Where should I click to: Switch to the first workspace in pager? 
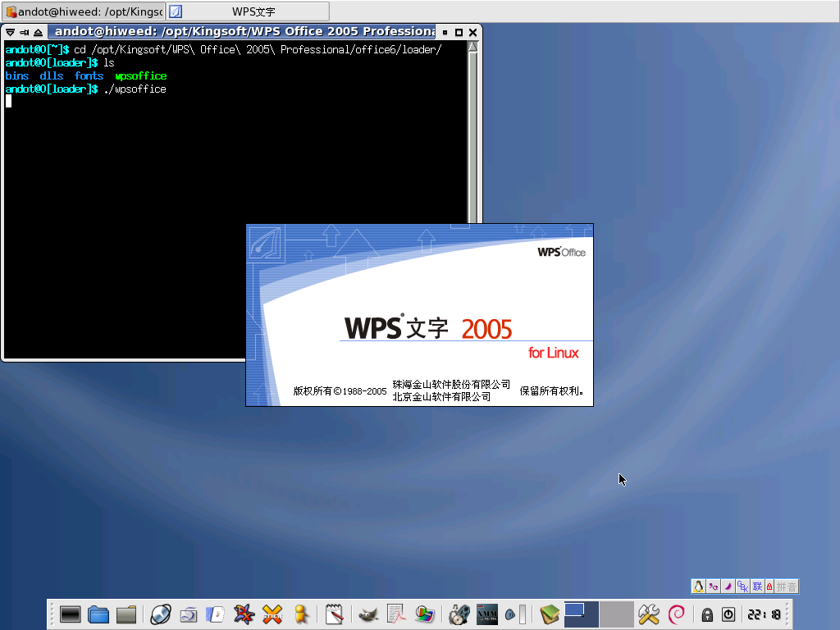coord(582,614)
